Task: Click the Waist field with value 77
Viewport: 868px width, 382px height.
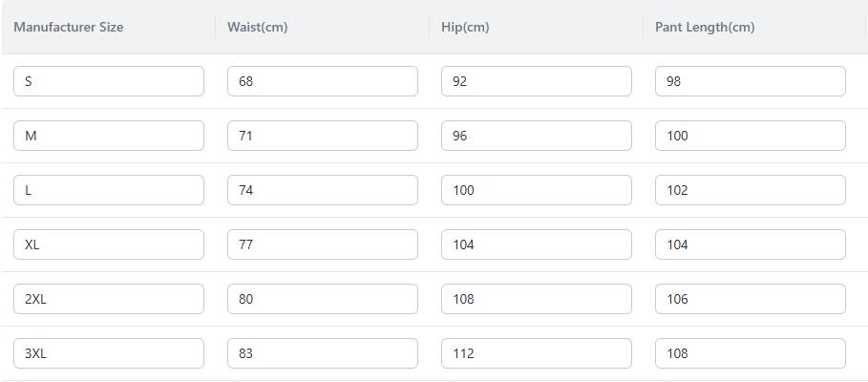Action: coord(322,244)
